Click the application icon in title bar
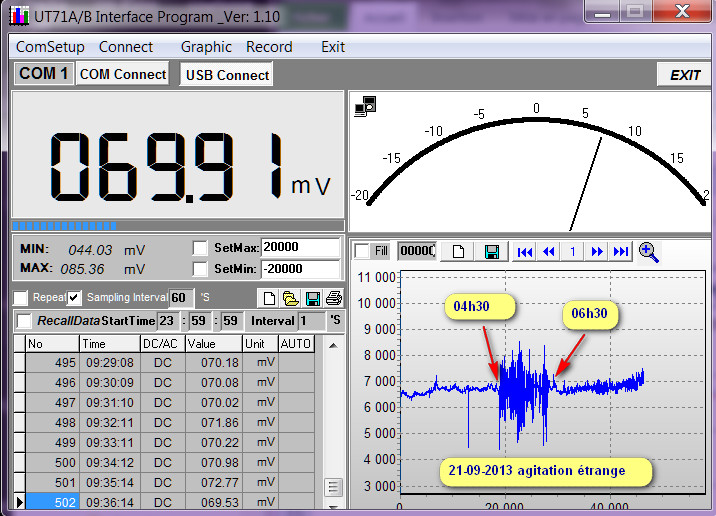 (x=20, y=16)
